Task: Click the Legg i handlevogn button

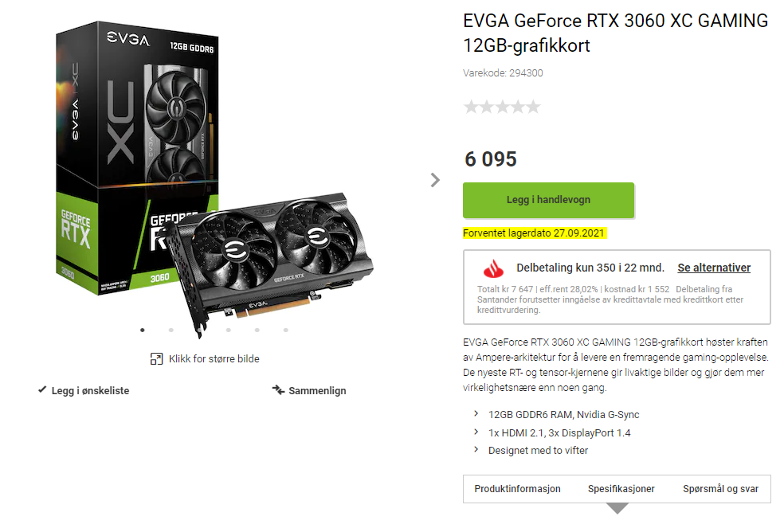Action: click(x=548, y=200)
